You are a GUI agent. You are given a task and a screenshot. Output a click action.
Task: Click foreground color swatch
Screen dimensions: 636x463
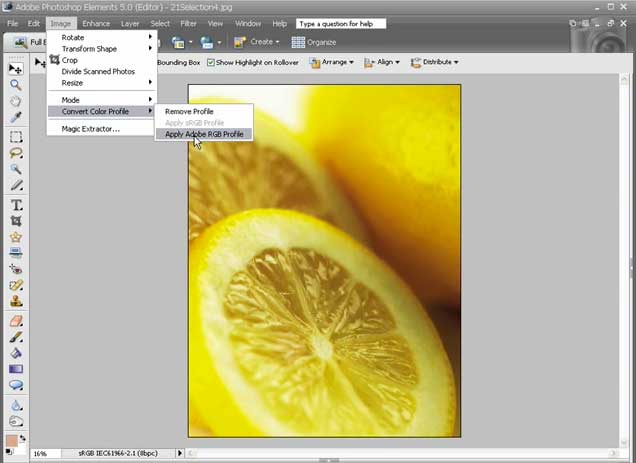(x=12, y=441)
